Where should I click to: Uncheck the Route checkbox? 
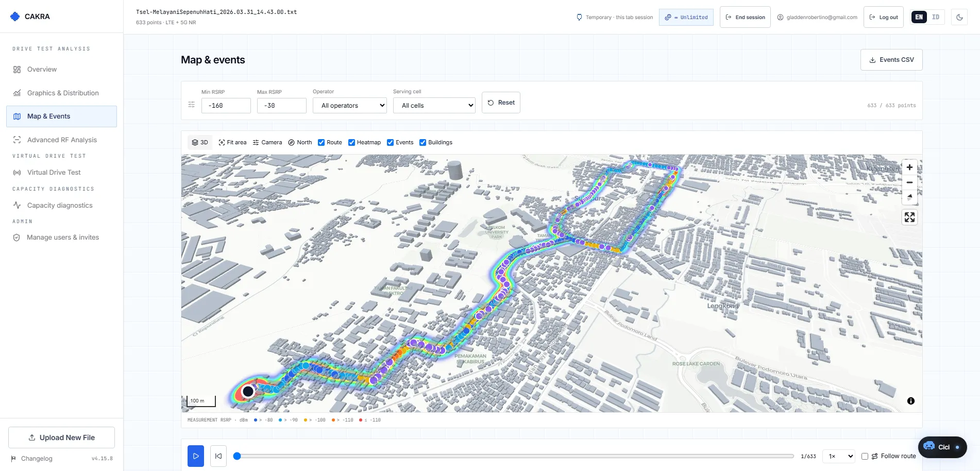(x=321, y=143)
